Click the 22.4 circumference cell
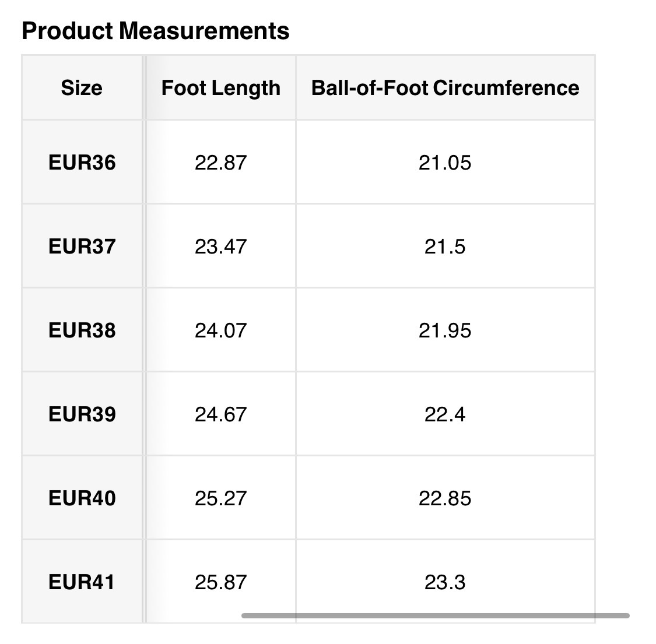 coord(445,414)
